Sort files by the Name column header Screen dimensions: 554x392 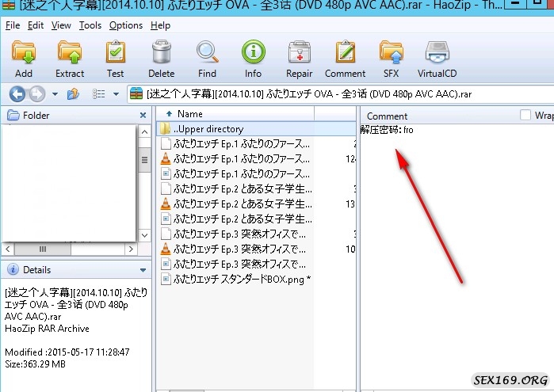click(190, 115)
